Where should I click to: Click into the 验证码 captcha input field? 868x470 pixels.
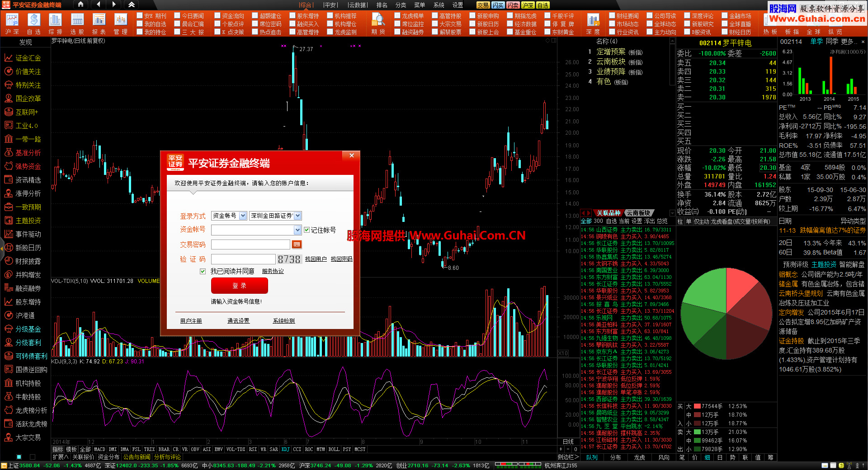point(243,259)
